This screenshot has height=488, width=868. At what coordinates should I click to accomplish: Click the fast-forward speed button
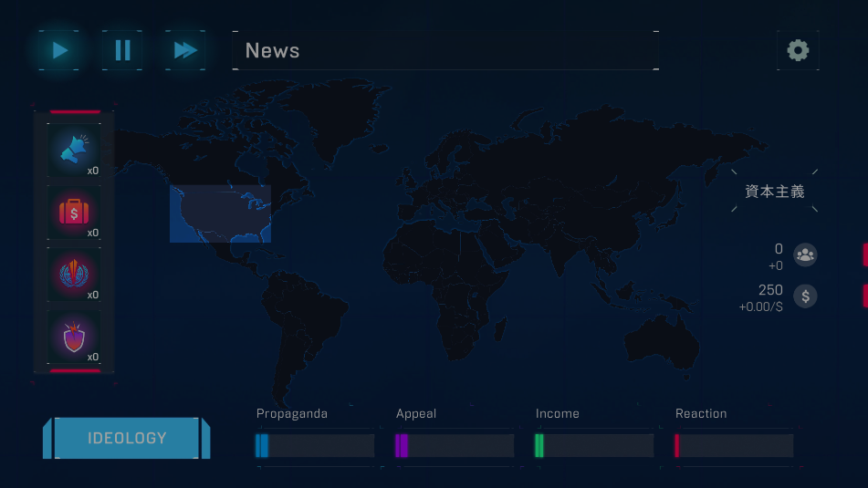tap(185, 50)
